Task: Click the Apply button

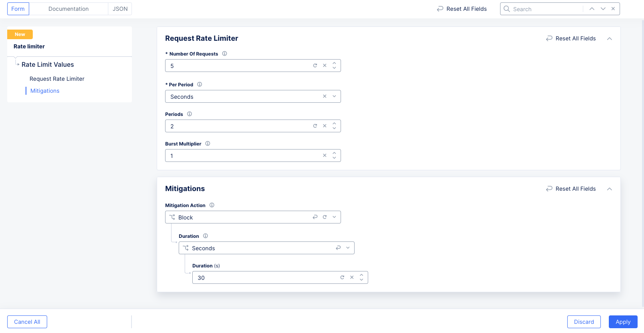Action: (623, 322)
